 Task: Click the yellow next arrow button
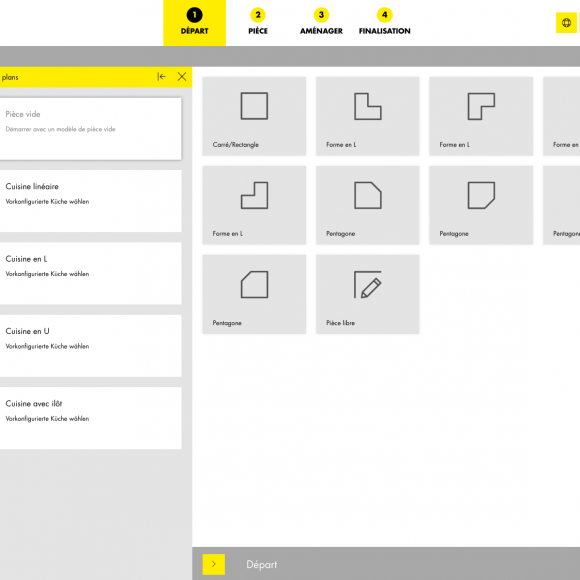click(x=213, y=564)
